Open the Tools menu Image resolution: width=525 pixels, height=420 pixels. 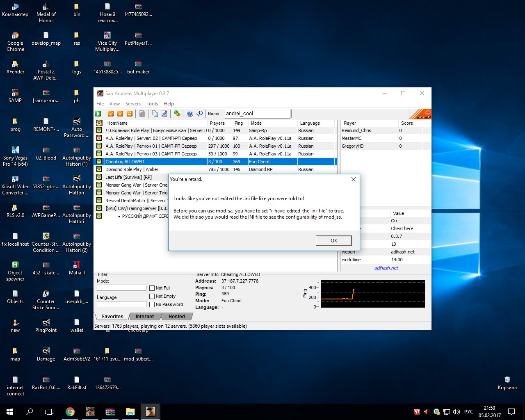[152, 104]
